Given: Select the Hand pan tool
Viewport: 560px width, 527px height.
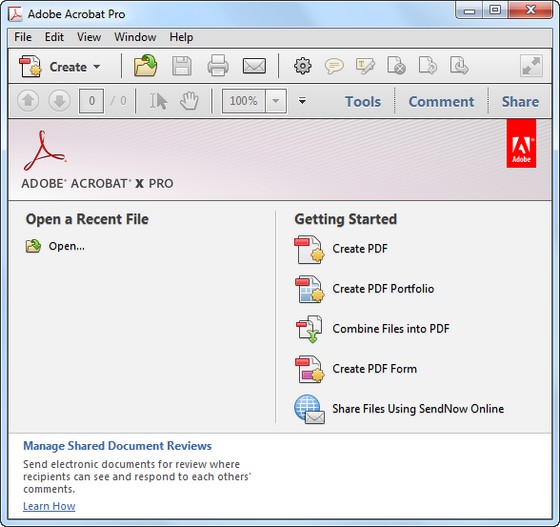Looking at the screenshot, I should pyautogui.click(x=189, y=101).
